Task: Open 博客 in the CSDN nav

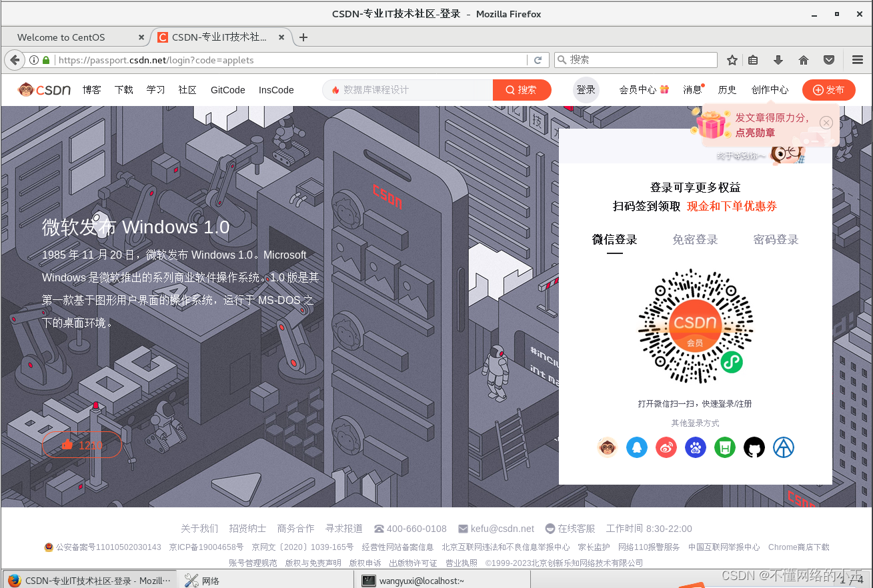Action: pos(92,90)
